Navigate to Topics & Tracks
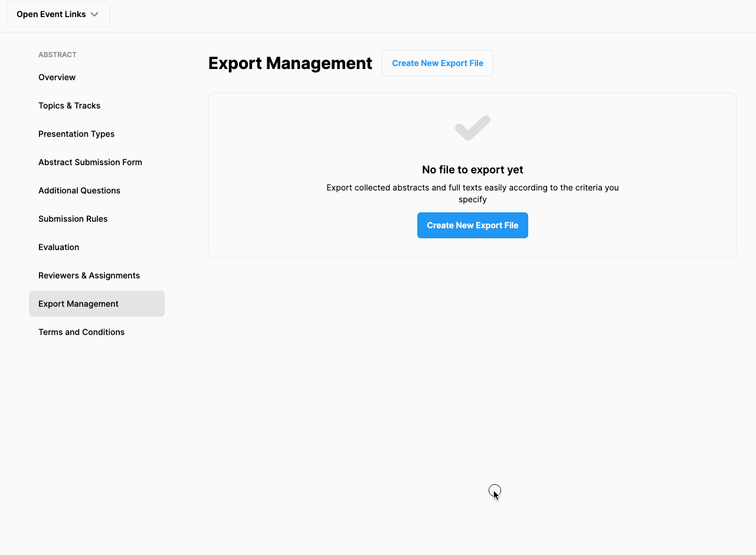The height and width of the screenshot is (555, 756). tap(69, 106)
